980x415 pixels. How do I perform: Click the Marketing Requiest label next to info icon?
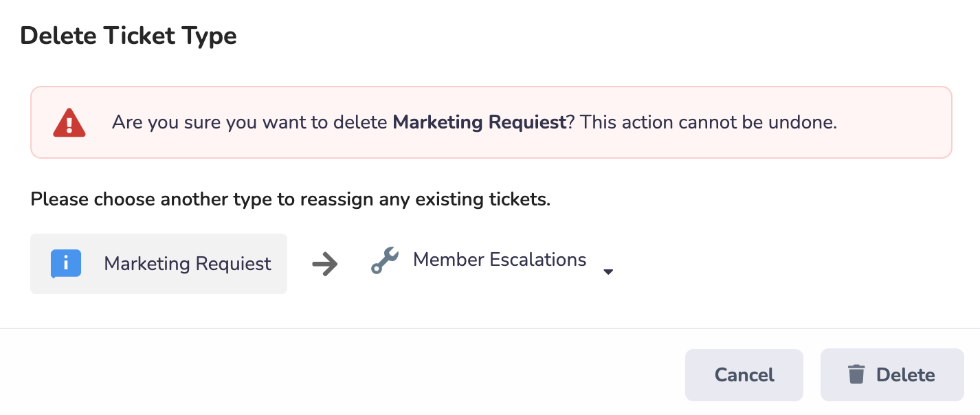tap(188, 264)
